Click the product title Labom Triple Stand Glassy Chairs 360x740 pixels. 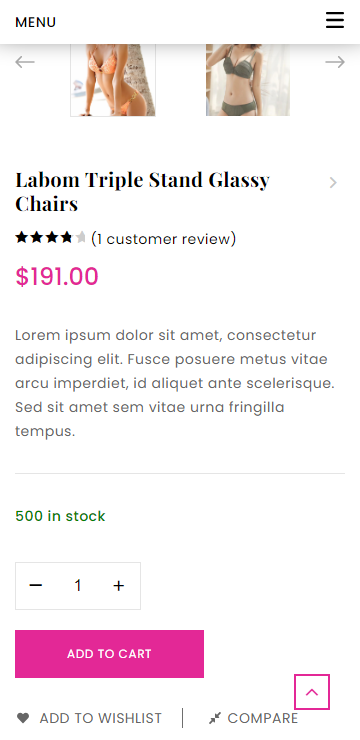(142, 192)
